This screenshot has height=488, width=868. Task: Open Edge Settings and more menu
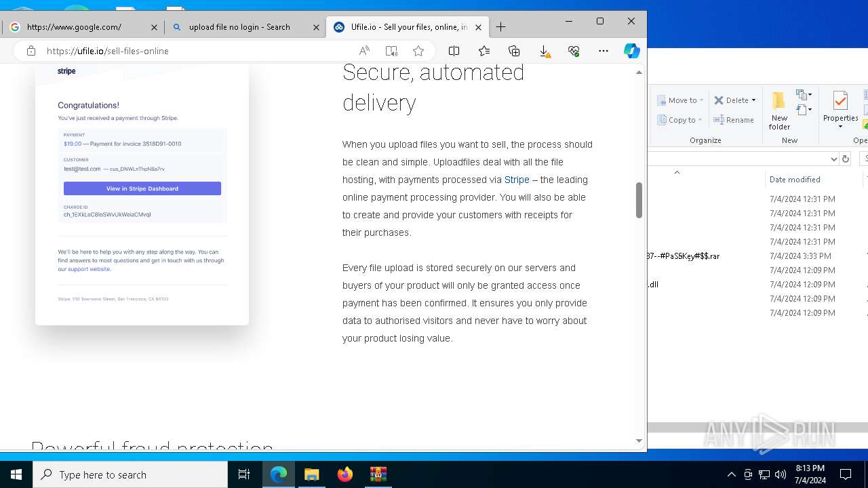[604, 51]
